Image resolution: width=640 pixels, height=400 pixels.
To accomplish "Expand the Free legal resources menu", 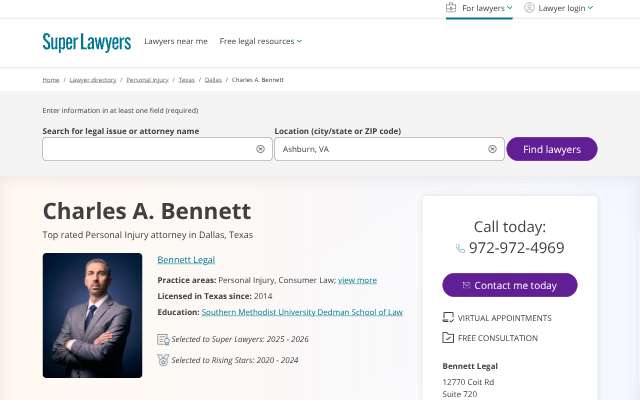I will (x=260, y=41).
